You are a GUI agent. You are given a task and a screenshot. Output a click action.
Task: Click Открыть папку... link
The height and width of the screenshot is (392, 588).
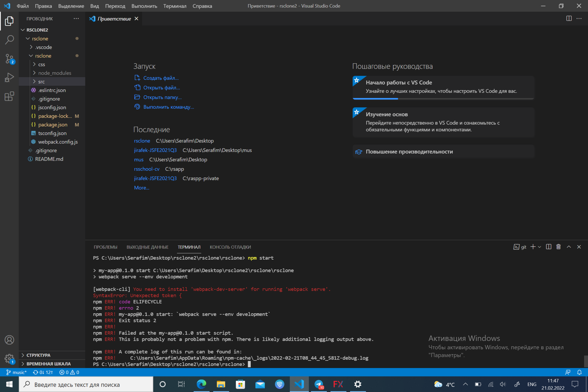(x=162, y=97)
